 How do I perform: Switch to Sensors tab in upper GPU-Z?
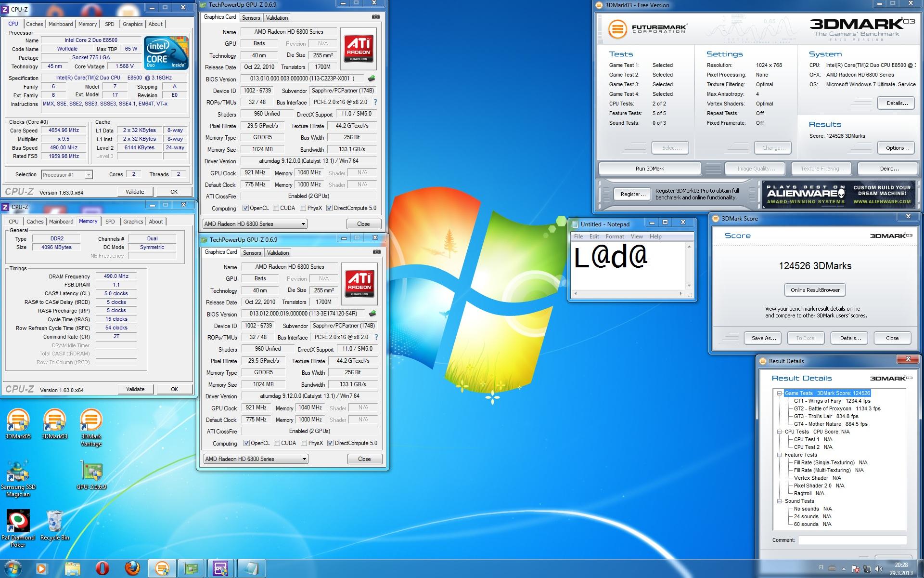(x=251, y=18)
